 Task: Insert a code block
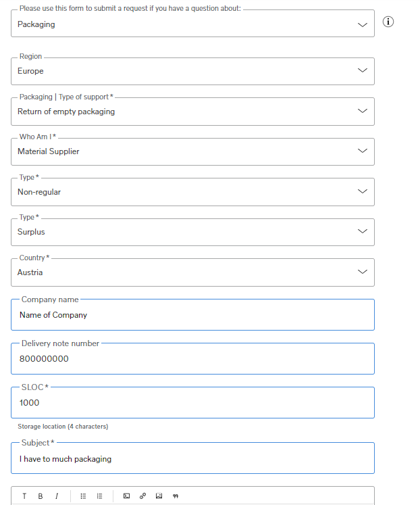(x=127, y=496)
